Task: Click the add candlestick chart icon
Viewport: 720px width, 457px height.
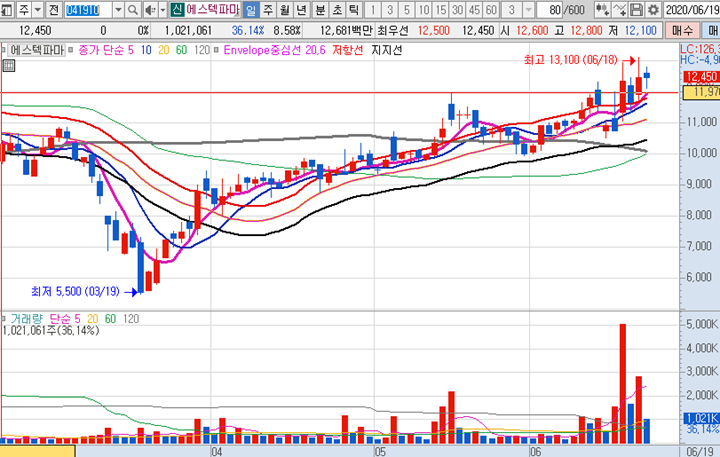Action: (602, 9)
